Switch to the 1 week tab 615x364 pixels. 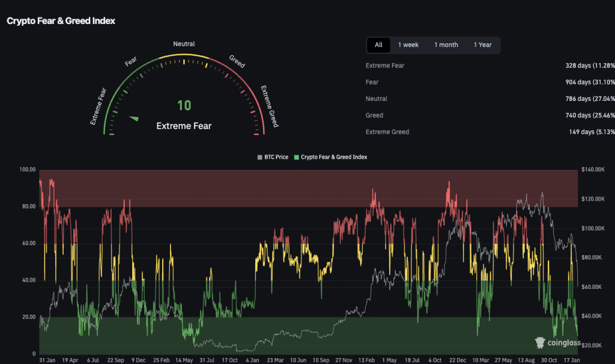408,45
